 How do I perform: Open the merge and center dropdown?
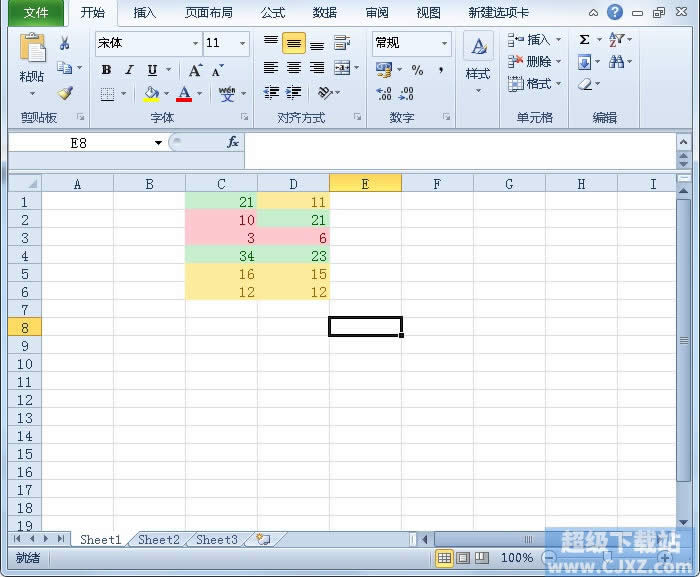pos(357,68)
